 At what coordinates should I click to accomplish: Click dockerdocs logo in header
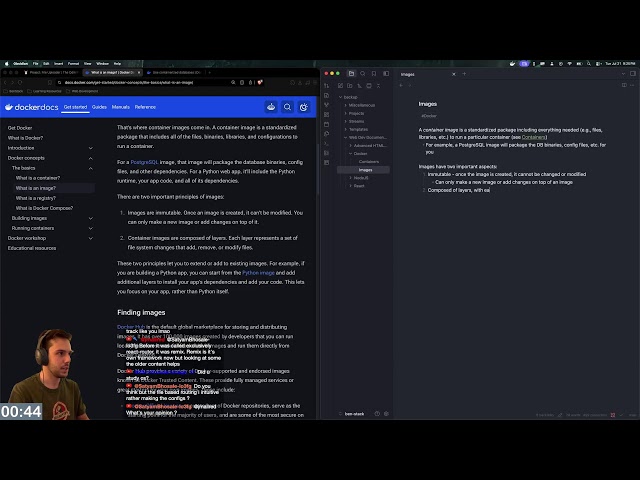click(x=31, y=107)
